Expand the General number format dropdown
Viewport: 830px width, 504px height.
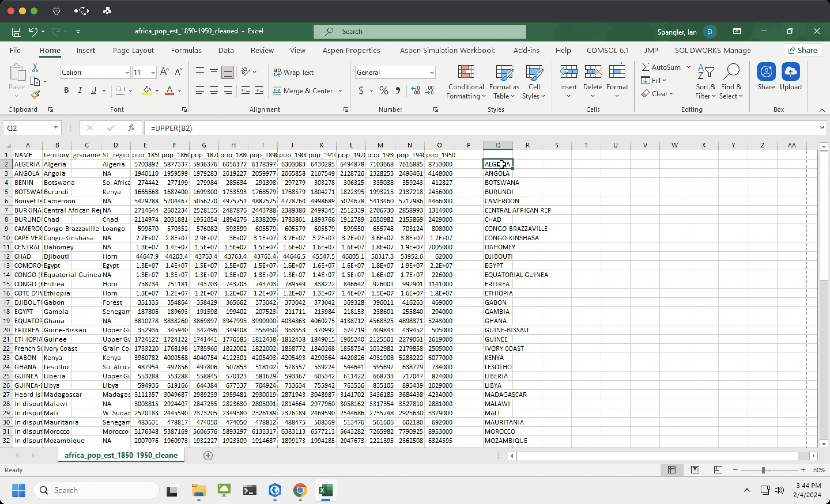[x=431, y=72]
